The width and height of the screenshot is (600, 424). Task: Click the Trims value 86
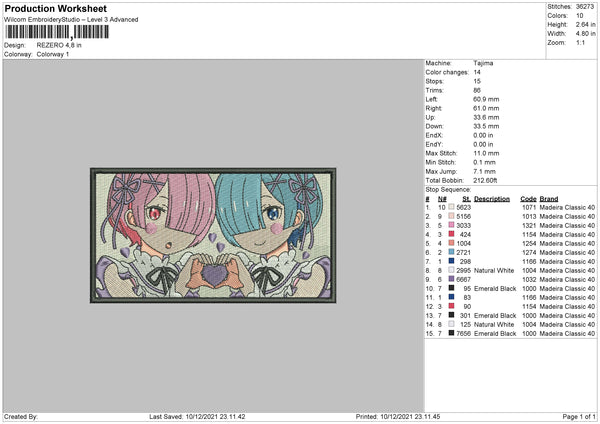click(x=477, y=90)
